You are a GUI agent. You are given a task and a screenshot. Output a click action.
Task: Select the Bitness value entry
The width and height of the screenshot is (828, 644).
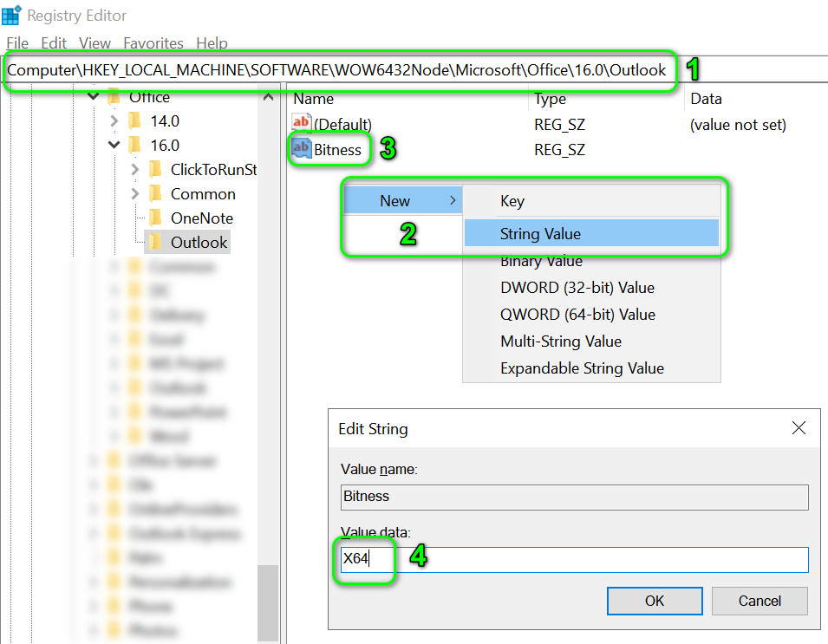pyautogui.click(x=337, y=150)
